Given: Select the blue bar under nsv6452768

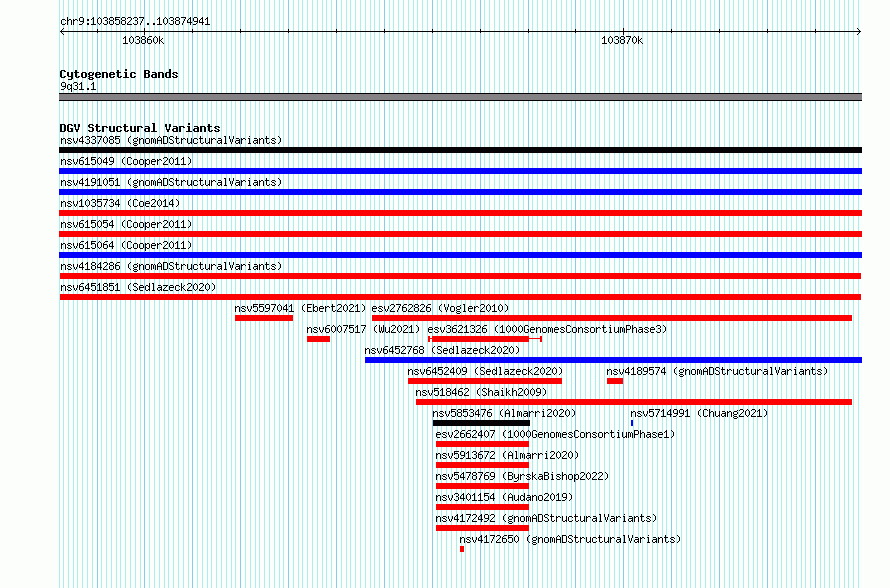Looking at the screenshot, I should tap(614, 360).
